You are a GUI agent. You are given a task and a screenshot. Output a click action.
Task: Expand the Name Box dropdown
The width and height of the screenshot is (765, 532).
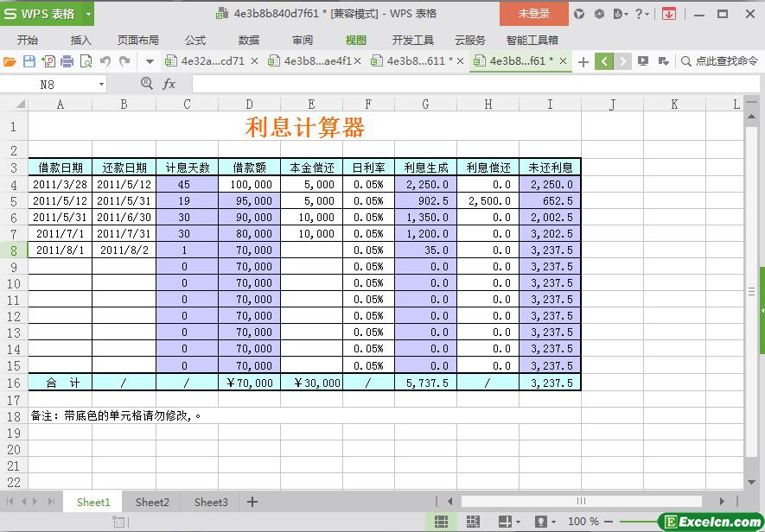pyautogui.click(x=101, y=85)
